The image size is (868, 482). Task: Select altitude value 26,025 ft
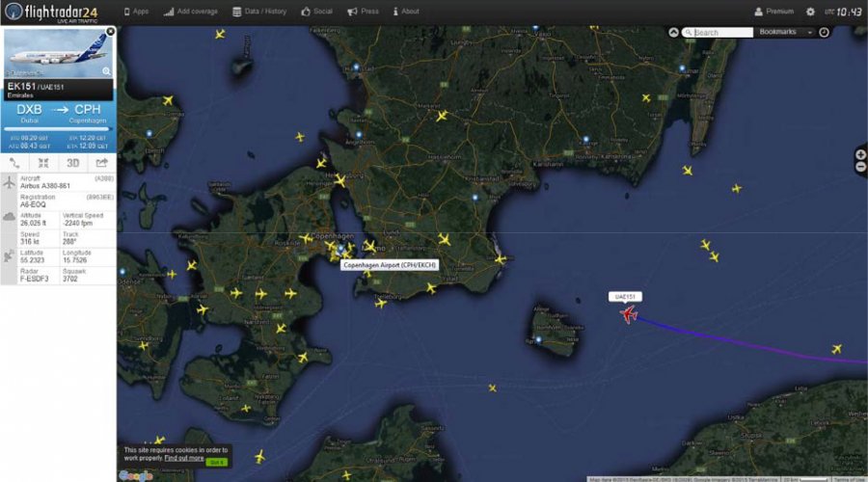pyautogui.click(x=33, y=224)
